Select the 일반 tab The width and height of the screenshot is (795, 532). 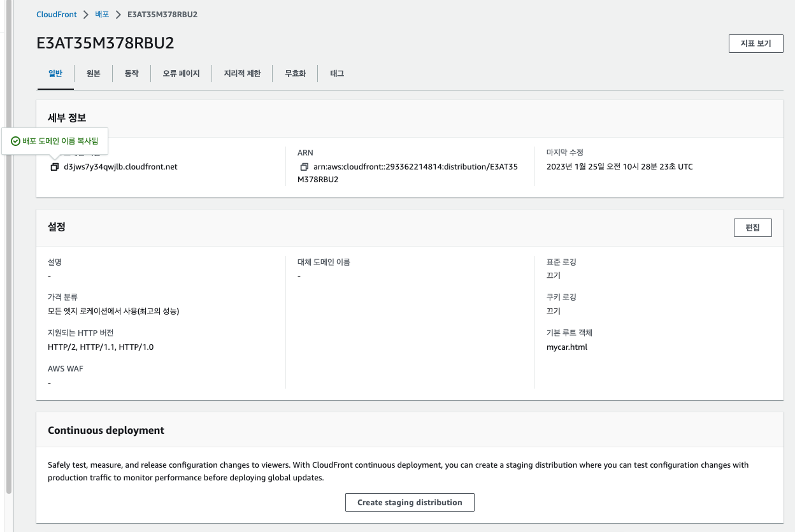[55, 74]
